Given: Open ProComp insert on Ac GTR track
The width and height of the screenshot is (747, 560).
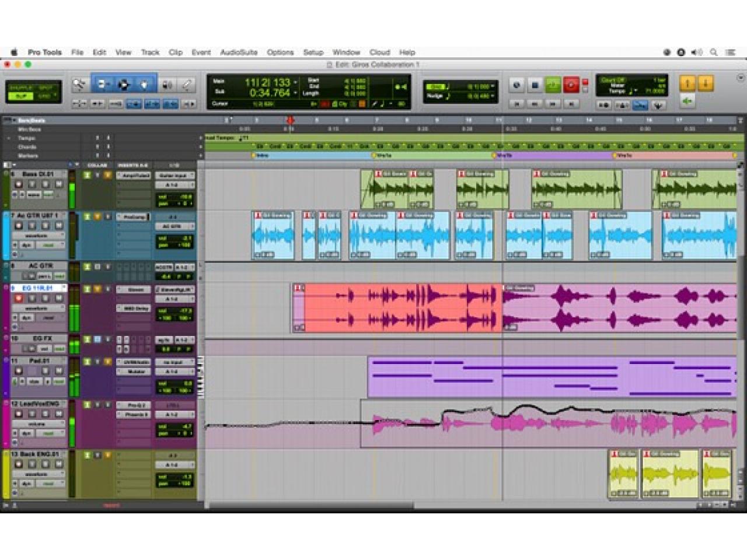Looking at the screenshot, I should tap(134, 217).
